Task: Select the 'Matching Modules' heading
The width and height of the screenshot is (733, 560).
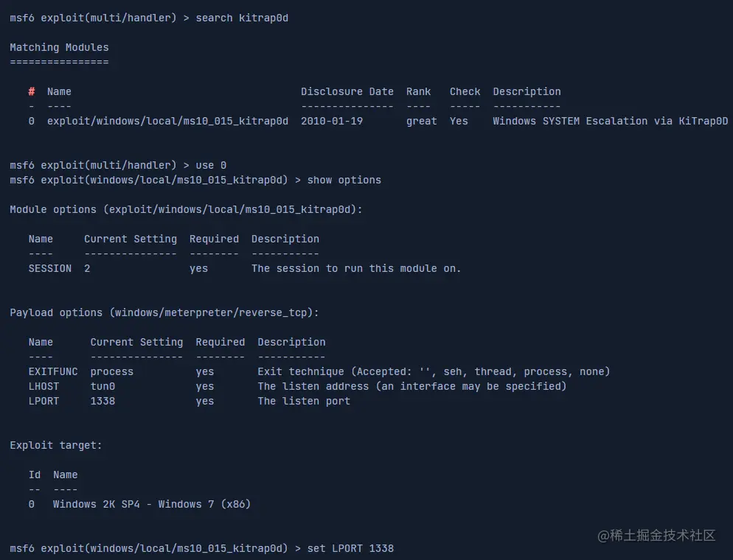Action: pos(60,48)
